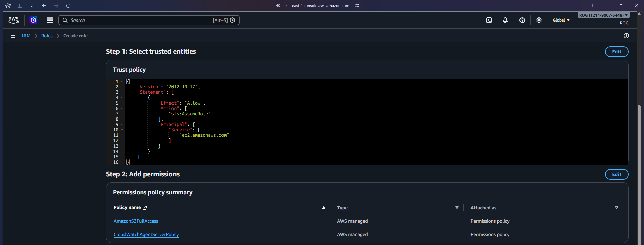
Task: Click the AWS logo home icon
Action: click(x=13, y=20)
